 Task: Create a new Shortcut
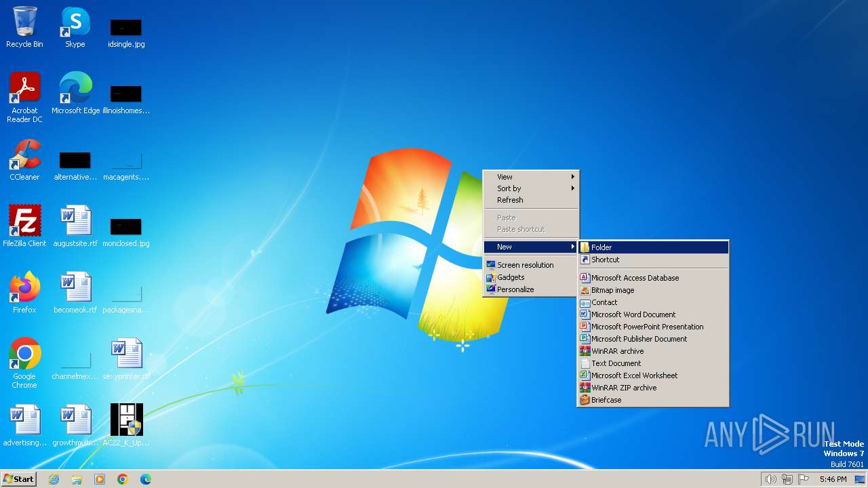coord(654,260)
